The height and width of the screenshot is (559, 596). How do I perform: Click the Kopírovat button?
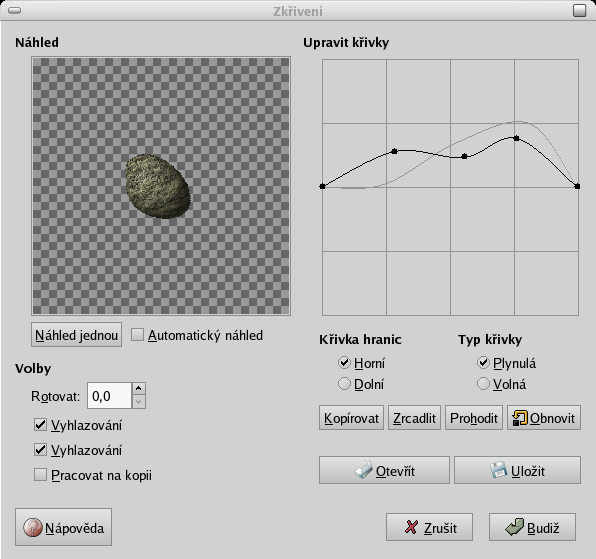pos(351,418)
